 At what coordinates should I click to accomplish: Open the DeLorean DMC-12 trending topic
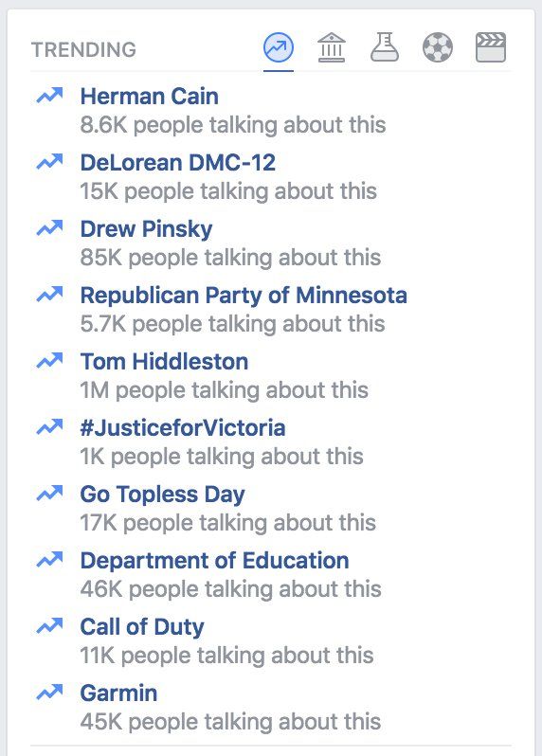(177, 163)
